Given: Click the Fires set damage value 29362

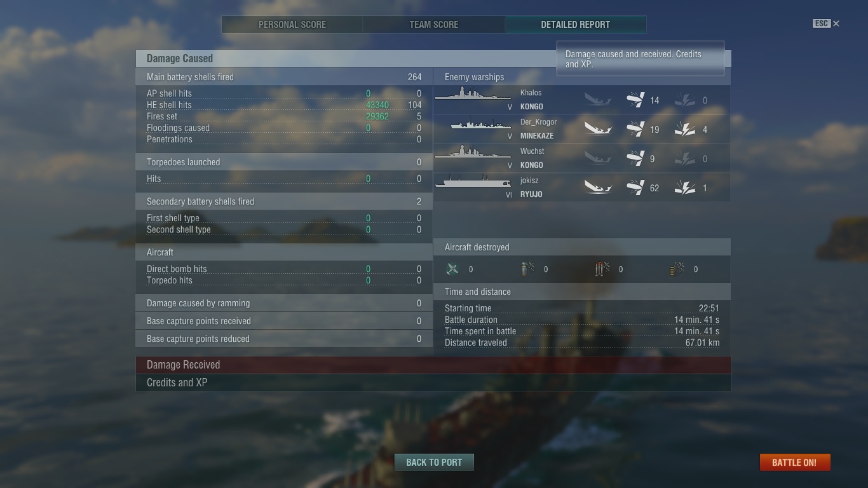Looking at the screenshot, I should click(x=377, y=116).
